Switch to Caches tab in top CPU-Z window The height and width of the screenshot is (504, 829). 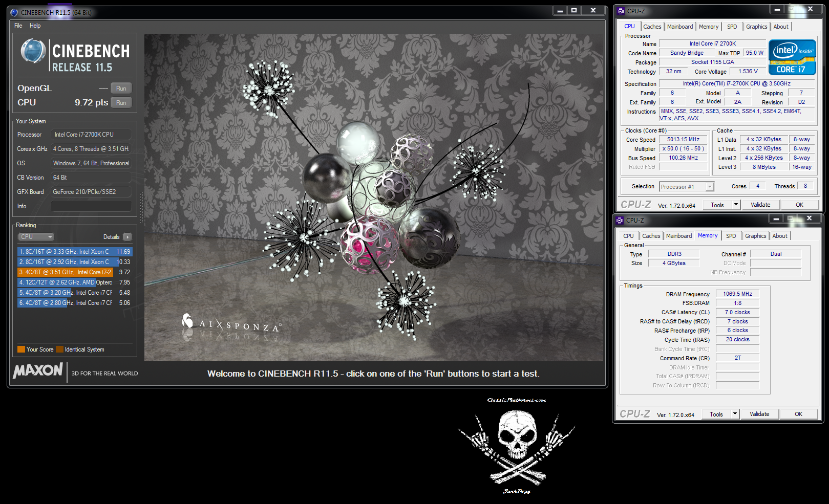click(x=652, y=27)
